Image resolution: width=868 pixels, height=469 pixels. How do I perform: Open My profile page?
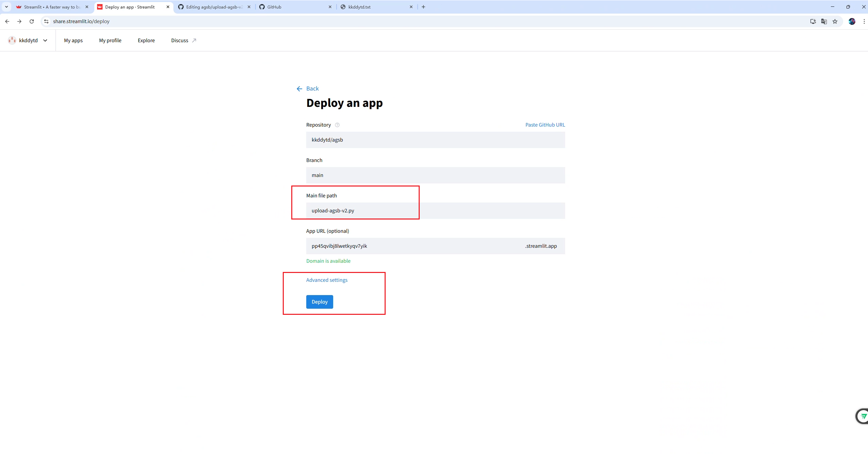click(110, 41)
